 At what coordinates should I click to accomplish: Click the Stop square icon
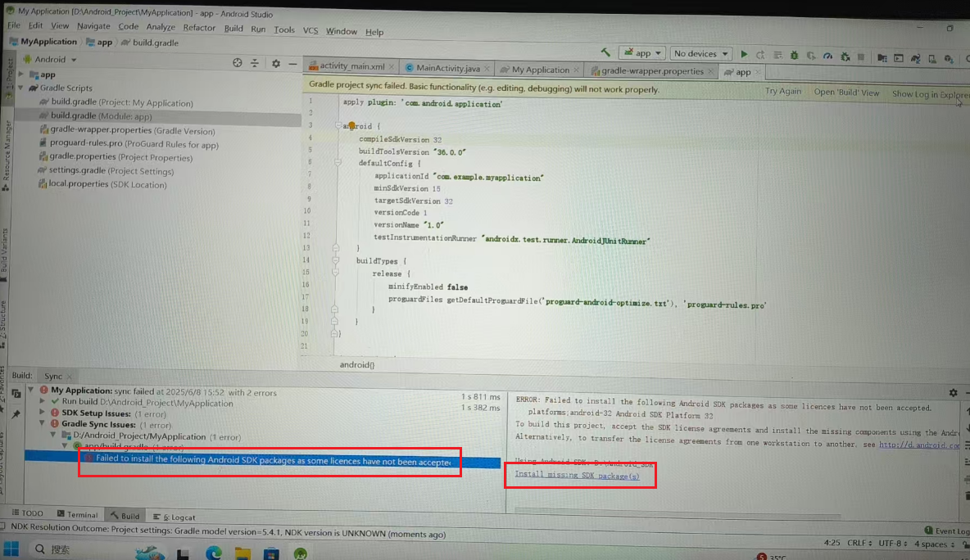coord(861,56)
